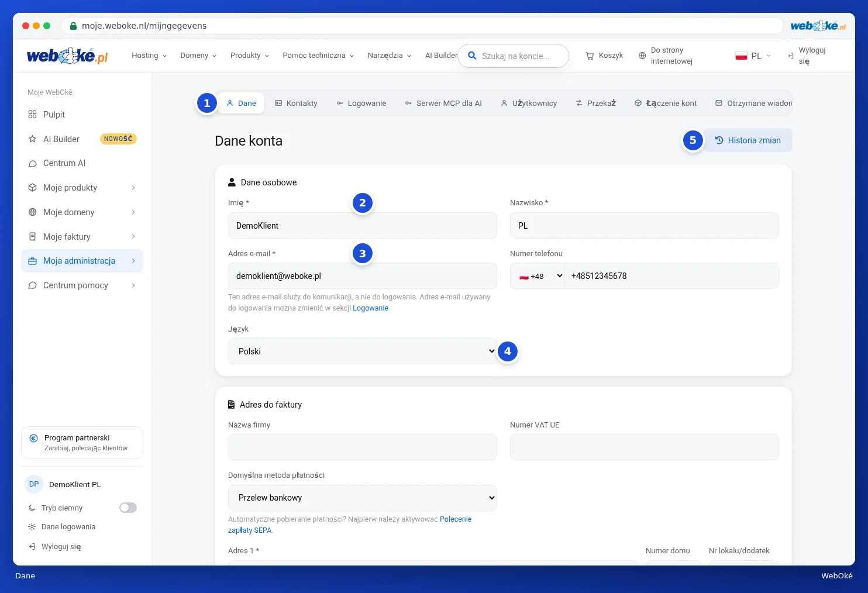
Task: Click the Pulpit dashboard icon
Action: pos(32,115)
